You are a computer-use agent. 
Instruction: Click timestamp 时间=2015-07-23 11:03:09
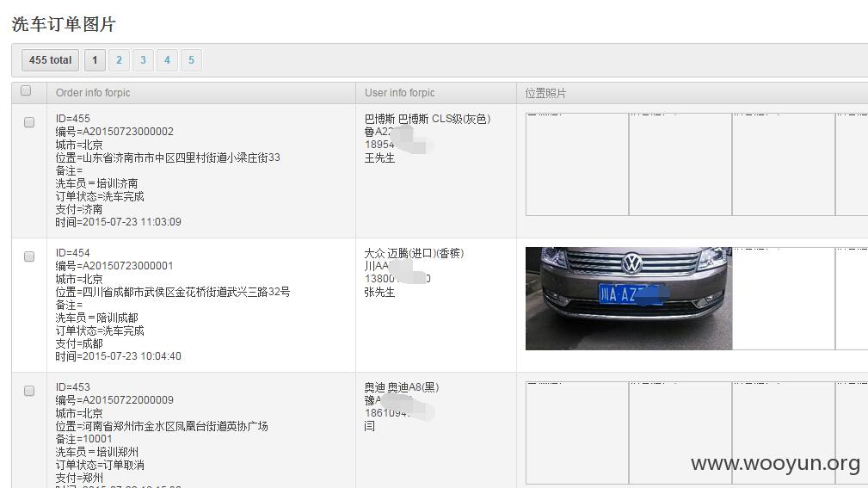tap(119, 222)
